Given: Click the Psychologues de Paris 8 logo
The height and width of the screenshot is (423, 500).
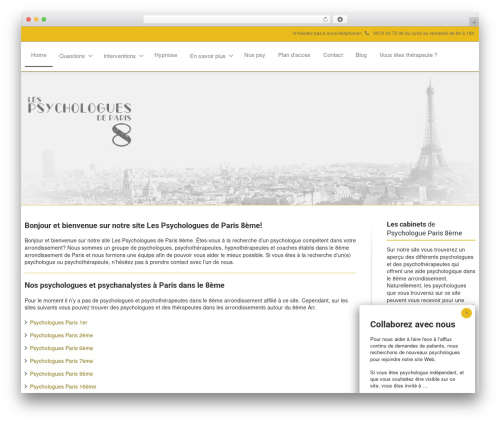Looking at the screenshot, I should (79, 122).
